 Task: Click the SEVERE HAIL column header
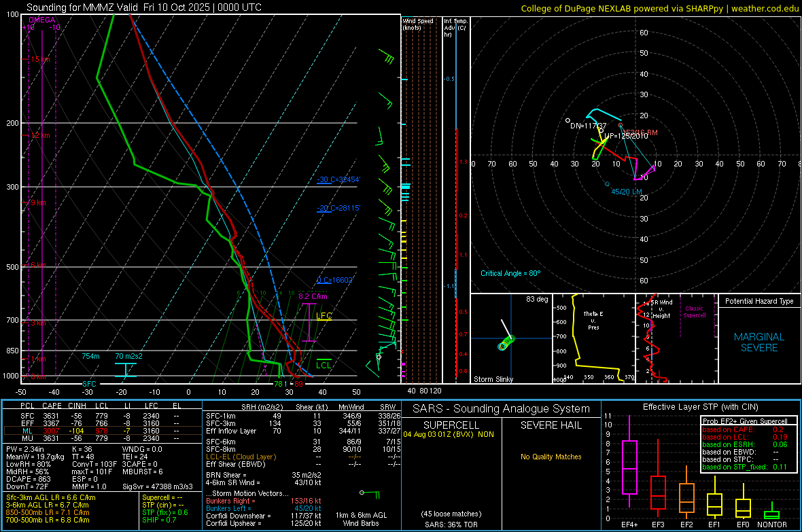pos(551,425)
